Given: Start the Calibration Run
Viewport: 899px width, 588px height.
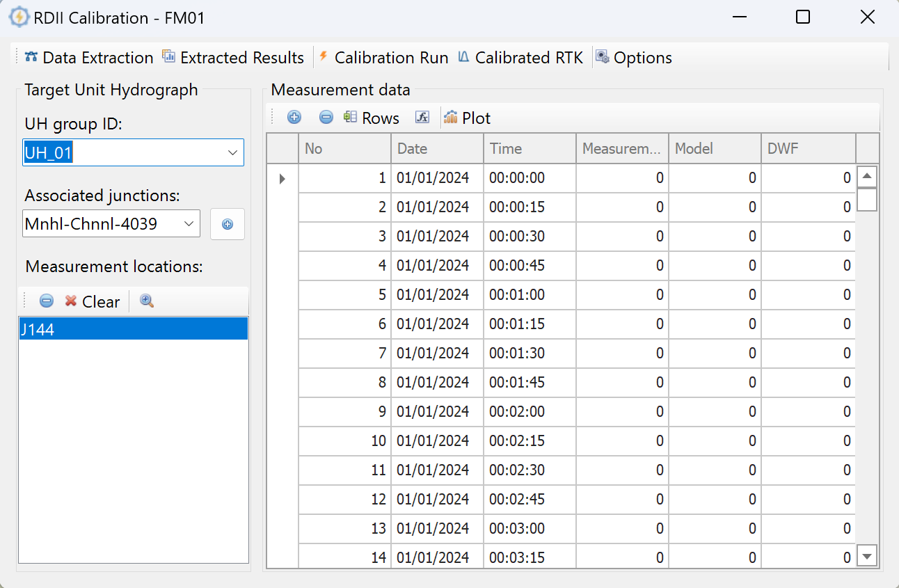Looking at the screenshot, I should 383,58.
